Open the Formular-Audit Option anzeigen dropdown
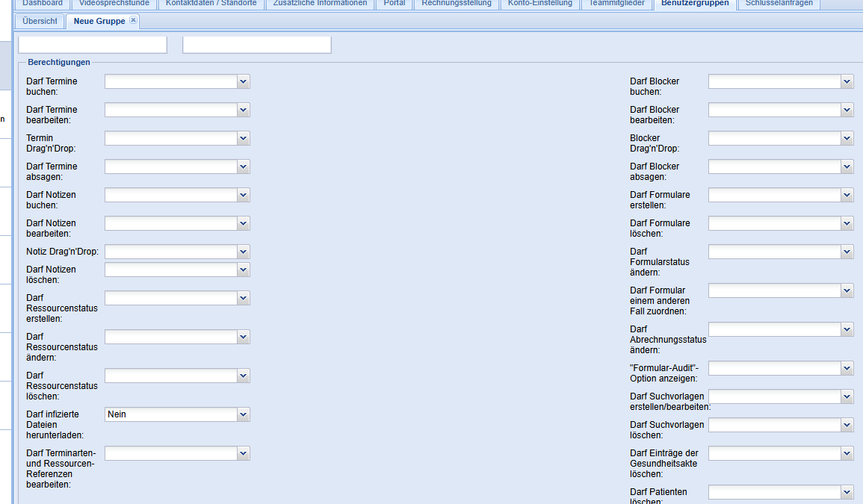Viewport: 863px width, 504px height. coord(847,368)
